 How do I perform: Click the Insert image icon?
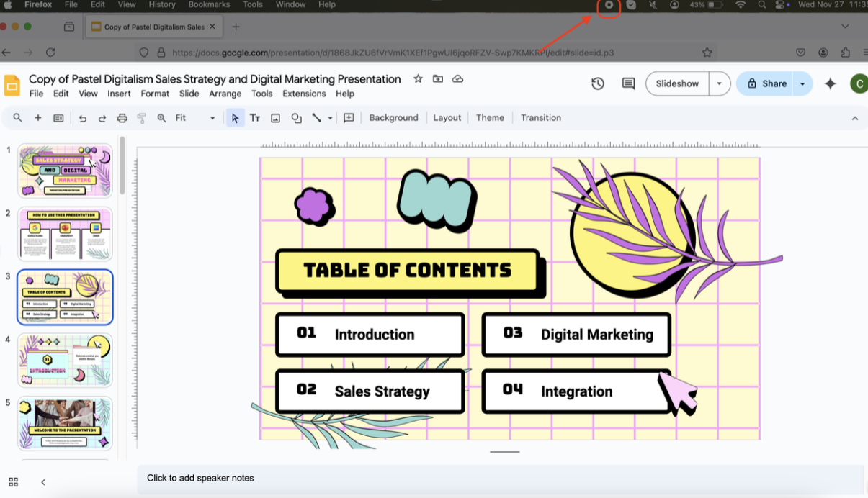point(275,118)
